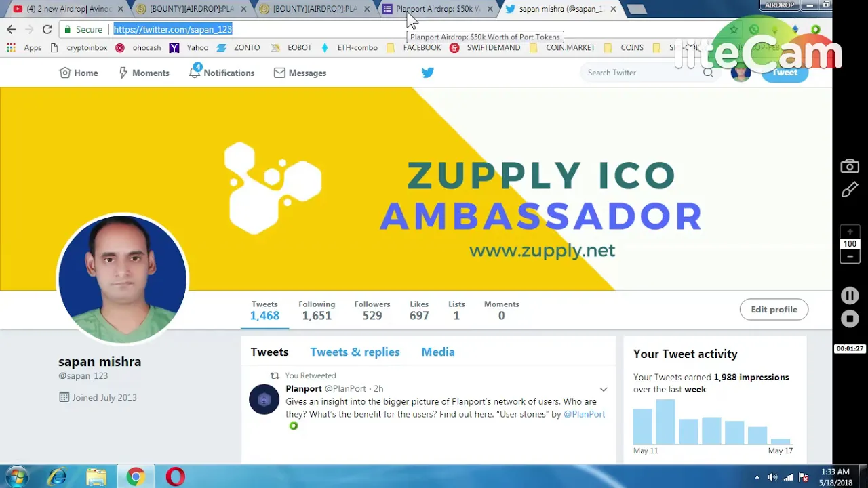Show hidden tray icons arrow

click(757, 477)
